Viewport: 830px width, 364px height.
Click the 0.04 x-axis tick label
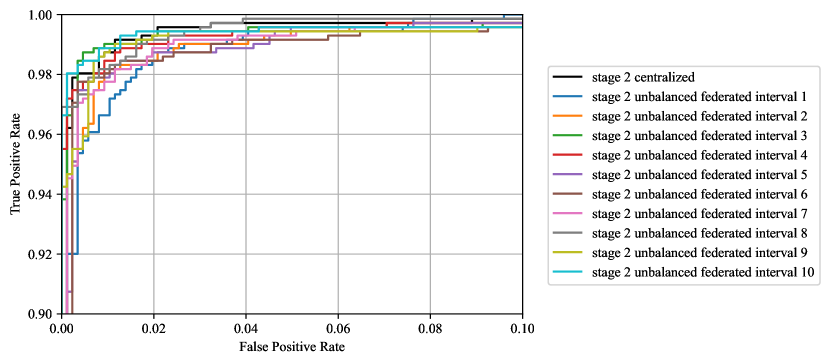(246, 329)
